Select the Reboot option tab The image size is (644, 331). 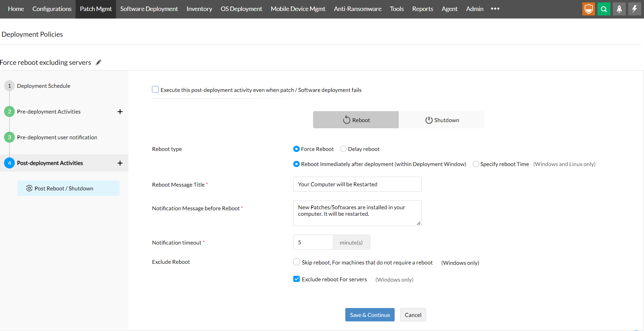coord(356,120)
